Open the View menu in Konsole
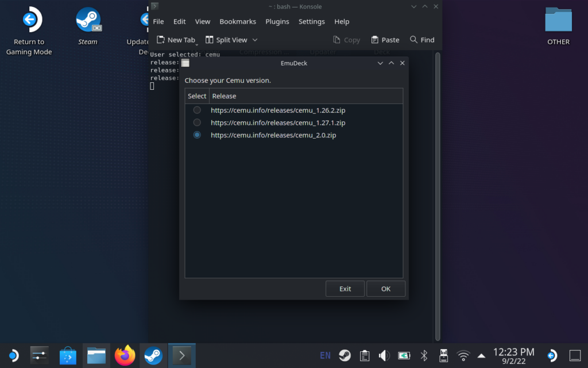 (203, 21)
